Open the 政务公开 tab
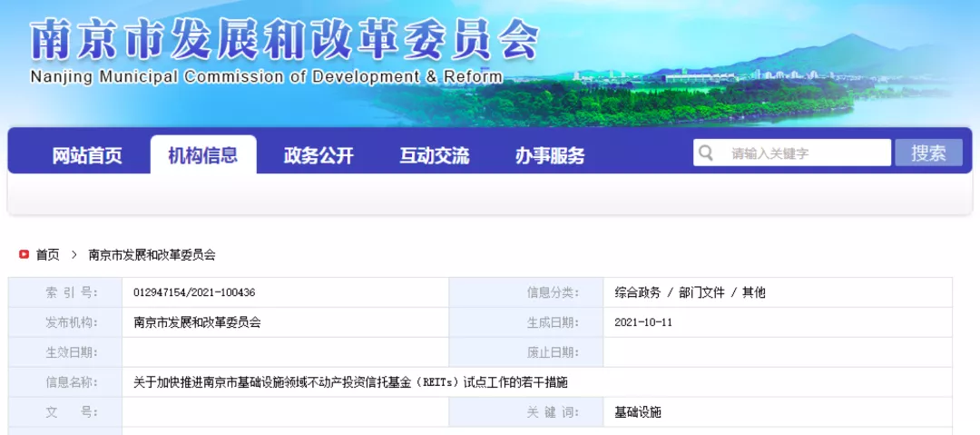This screenshot has width=980, height=435. pos(318,155)
